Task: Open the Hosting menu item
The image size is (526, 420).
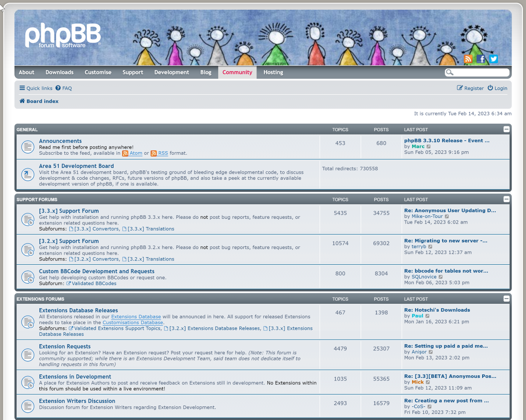Action: (x=273, y=72)
